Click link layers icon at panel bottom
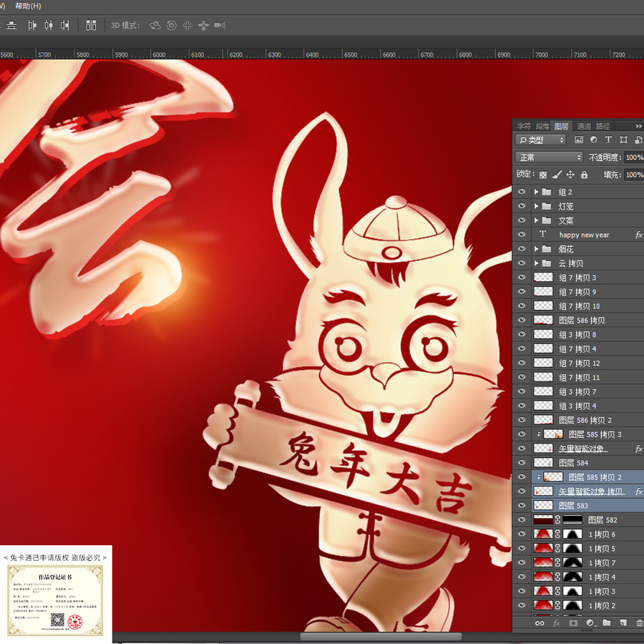The image size is (644, 644). (540, 623)
